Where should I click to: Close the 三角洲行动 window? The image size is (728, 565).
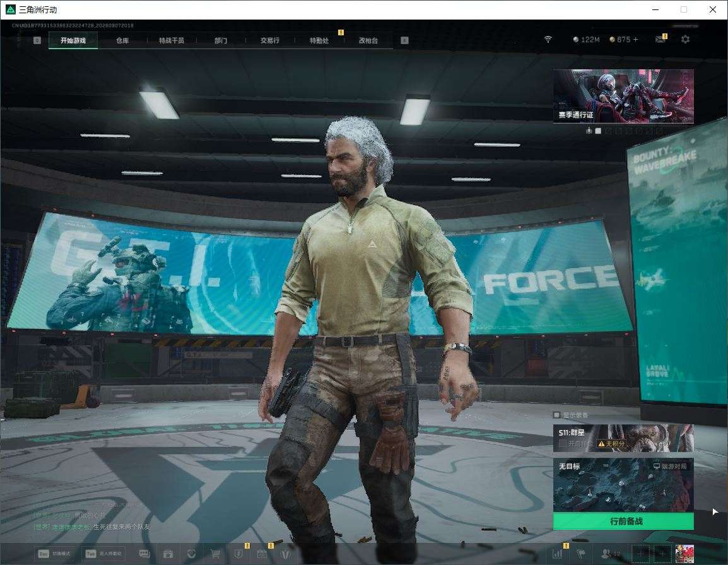713,9
